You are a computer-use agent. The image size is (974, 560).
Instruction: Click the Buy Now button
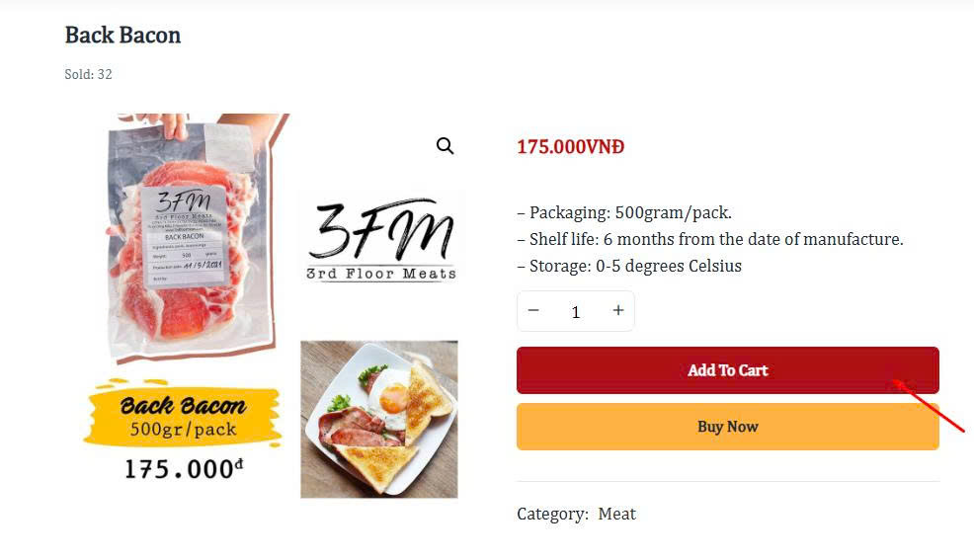[x=727, y=427]
